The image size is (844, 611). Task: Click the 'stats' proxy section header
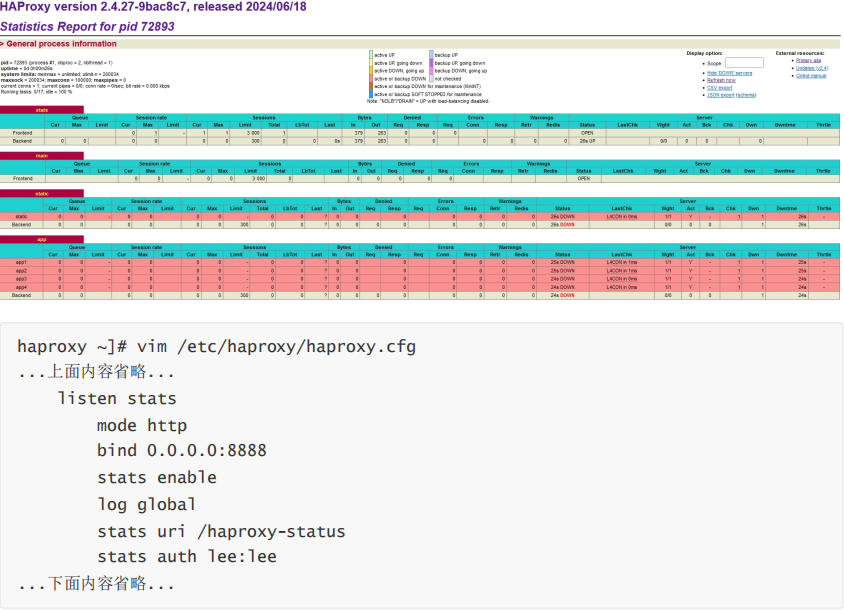(x=42, y=110)
